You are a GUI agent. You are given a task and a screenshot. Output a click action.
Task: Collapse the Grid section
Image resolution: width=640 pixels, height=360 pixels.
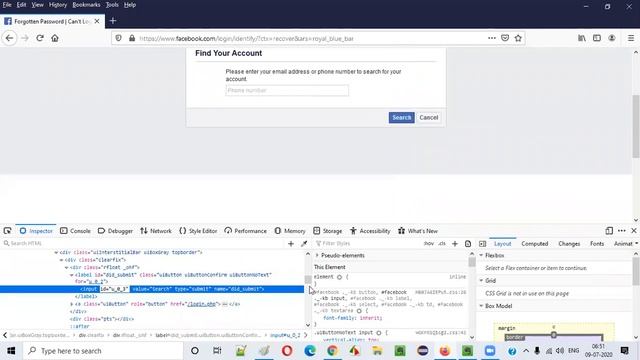click(x=481, y=281)
